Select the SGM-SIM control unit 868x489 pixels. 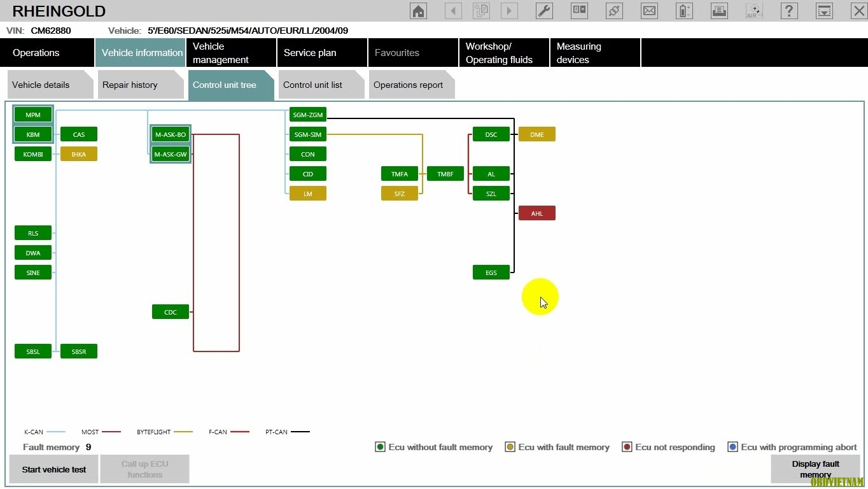point(308,135)
